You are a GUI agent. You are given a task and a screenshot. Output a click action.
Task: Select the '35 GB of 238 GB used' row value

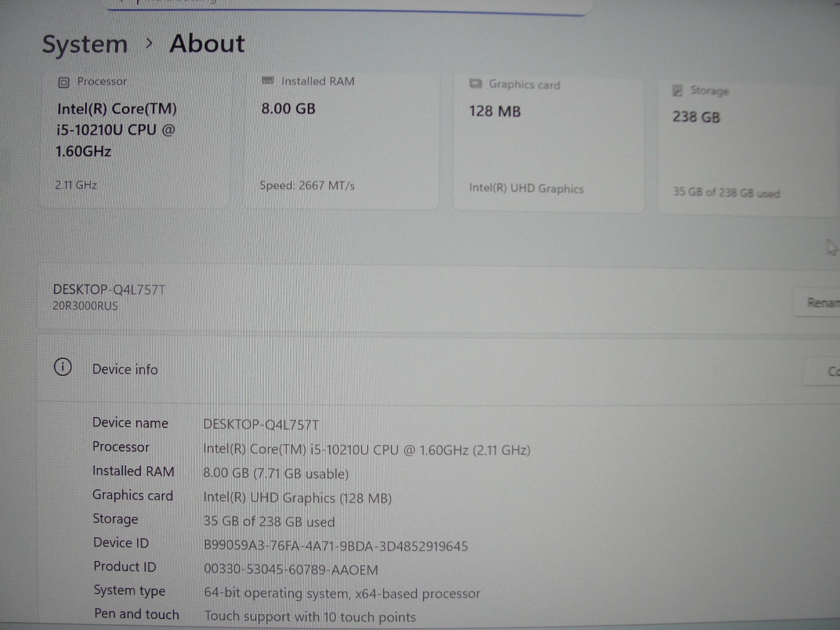click(269, 521)
